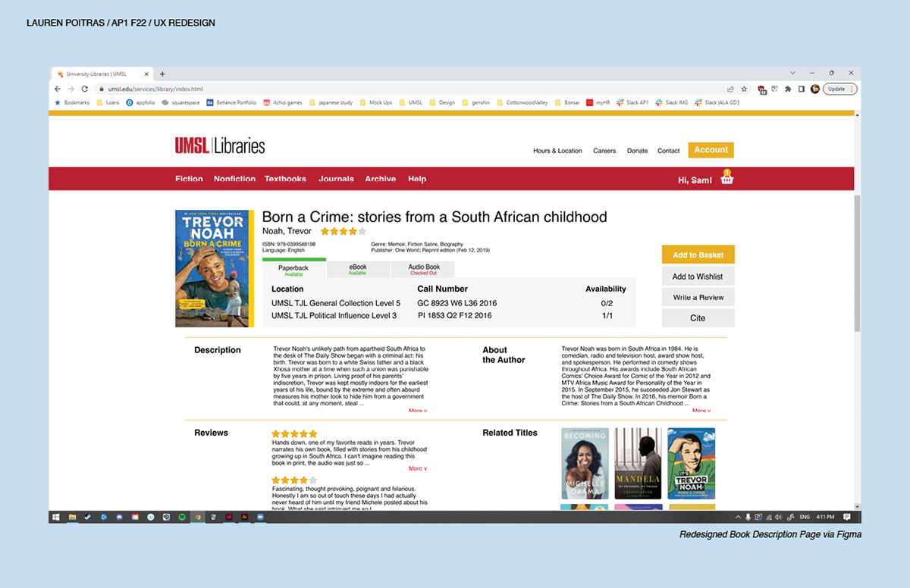Open Adobe Illustrator from the taskbar

pos(244,517)
